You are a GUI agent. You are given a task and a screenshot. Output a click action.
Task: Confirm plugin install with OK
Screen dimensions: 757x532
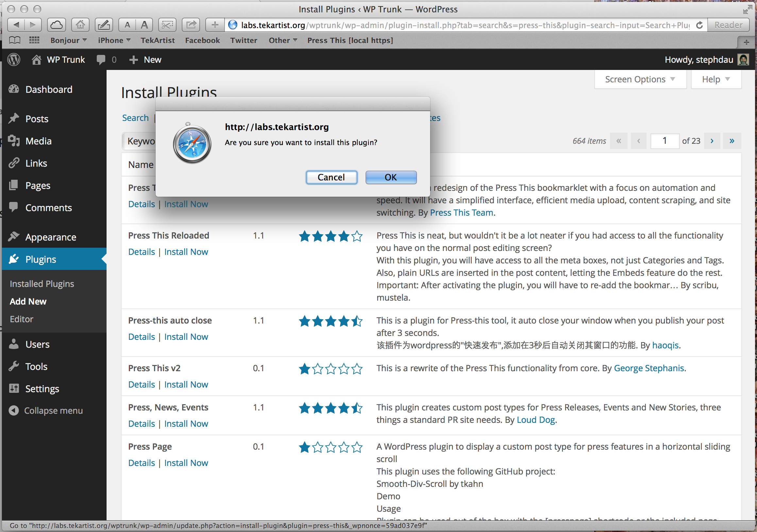[x=391, y=177]
